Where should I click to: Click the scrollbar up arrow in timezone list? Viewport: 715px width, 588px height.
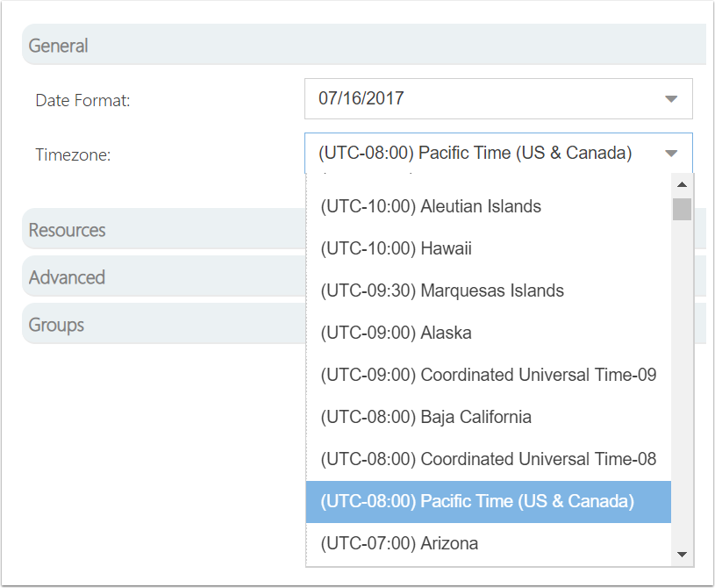coord(683,184)
